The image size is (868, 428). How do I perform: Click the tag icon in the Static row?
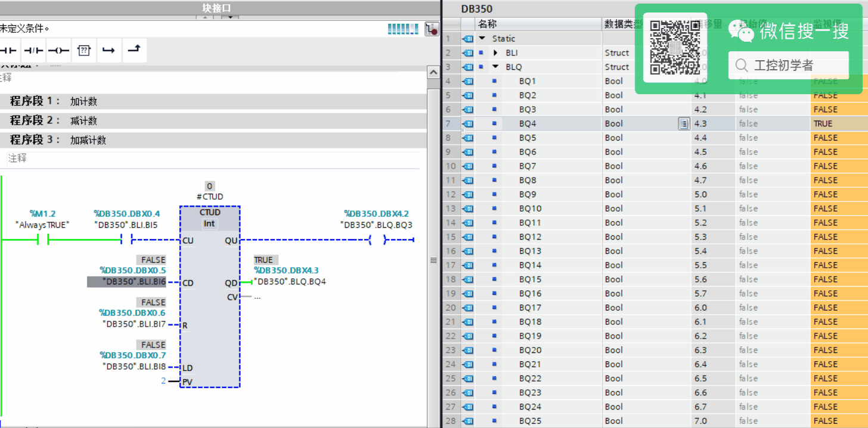click(468, 39)
